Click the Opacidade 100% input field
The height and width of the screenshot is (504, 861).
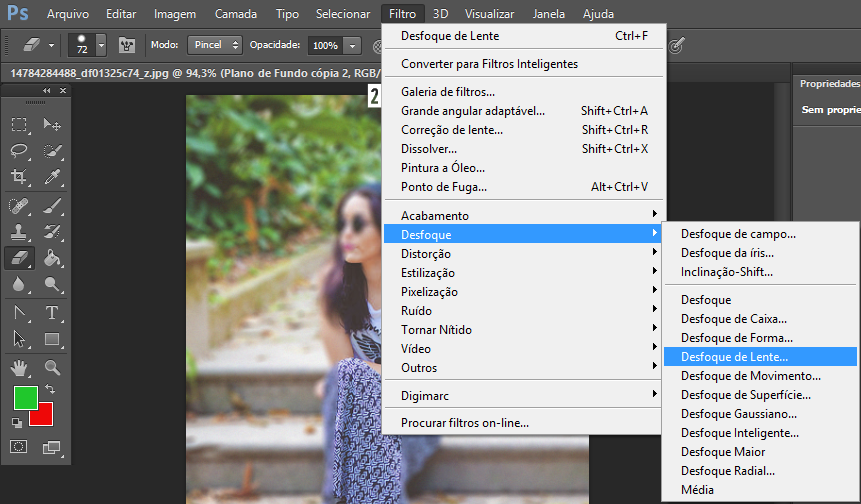[x=326, y=46]
